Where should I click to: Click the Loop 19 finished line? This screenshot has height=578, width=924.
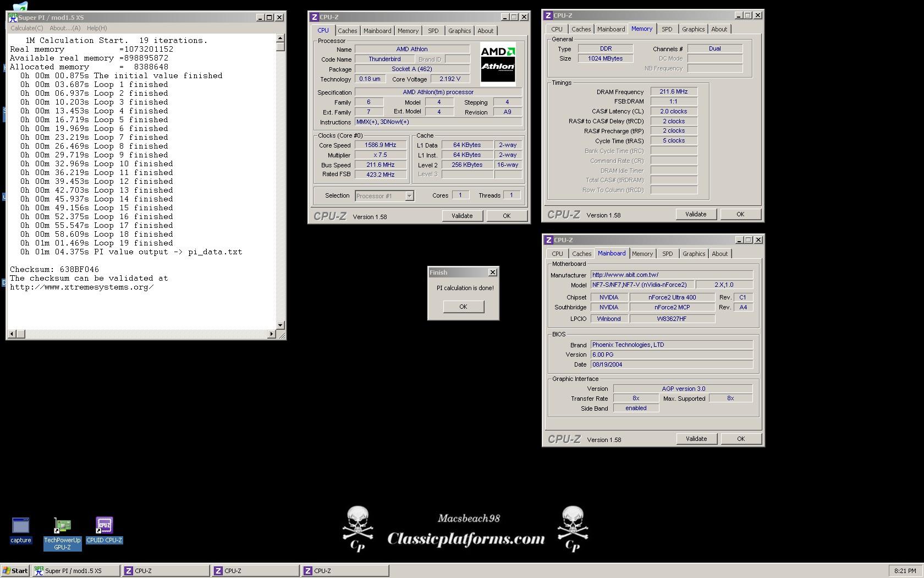(97, 243)
